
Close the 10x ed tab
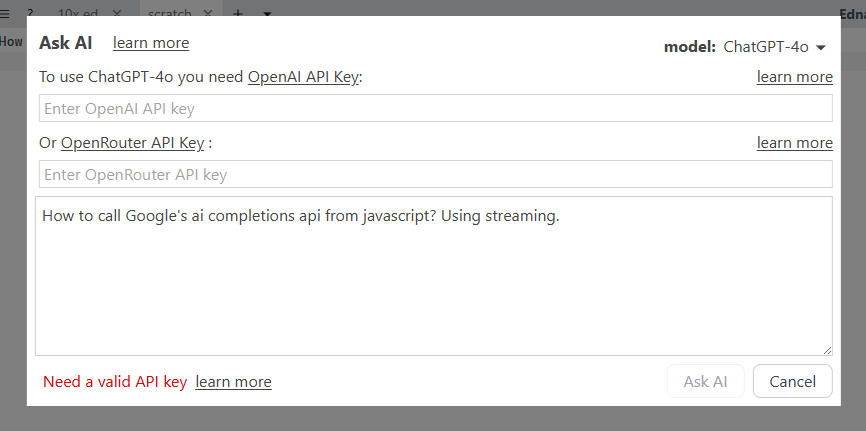point(117,13)
